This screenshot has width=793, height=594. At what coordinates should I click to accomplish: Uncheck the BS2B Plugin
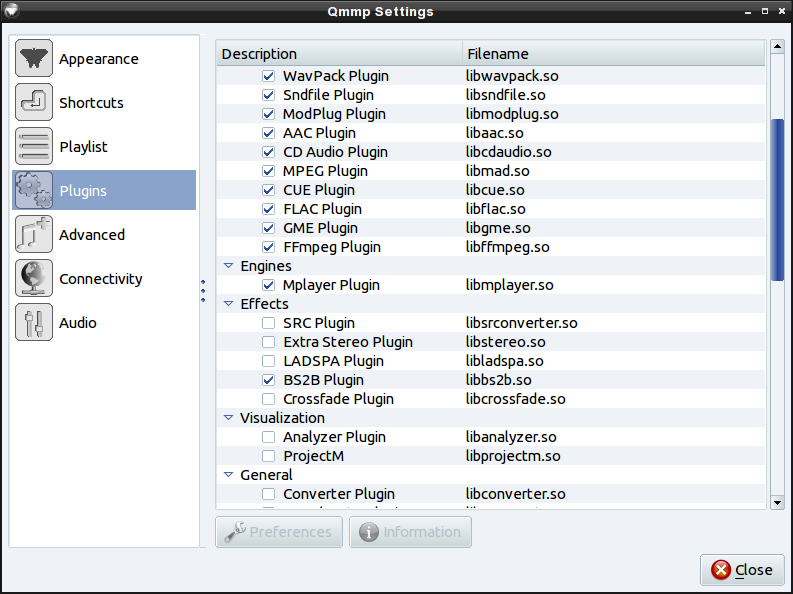coord(269,380)
